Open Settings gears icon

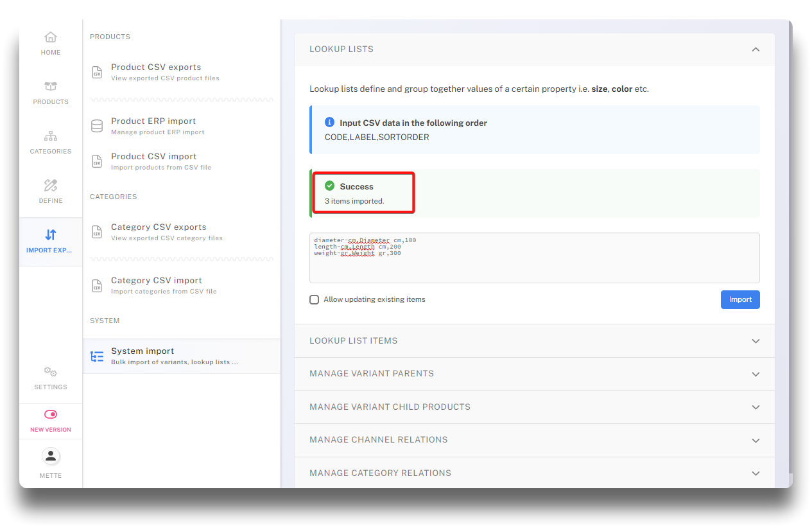pos(51,372)
